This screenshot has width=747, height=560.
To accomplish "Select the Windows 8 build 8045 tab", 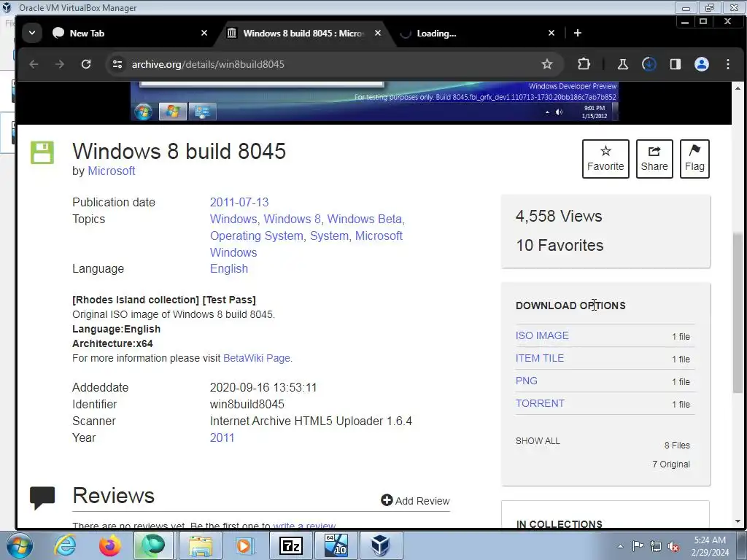I will click(304, 34).
